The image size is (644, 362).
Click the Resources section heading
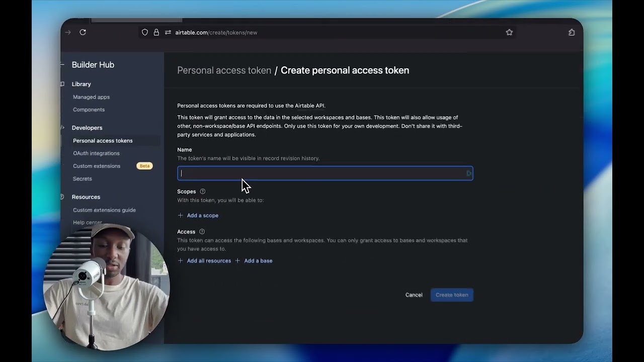tap(86, 197)
